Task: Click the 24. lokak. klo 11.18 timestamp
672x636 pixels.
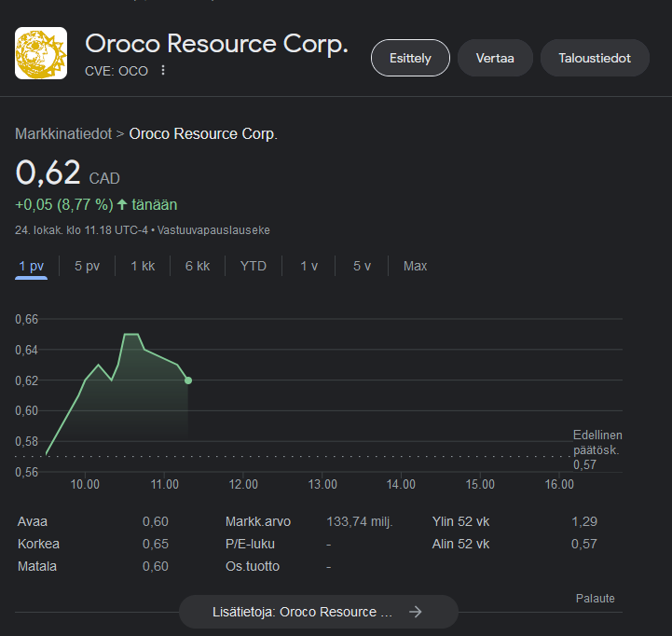Action: 81,230
